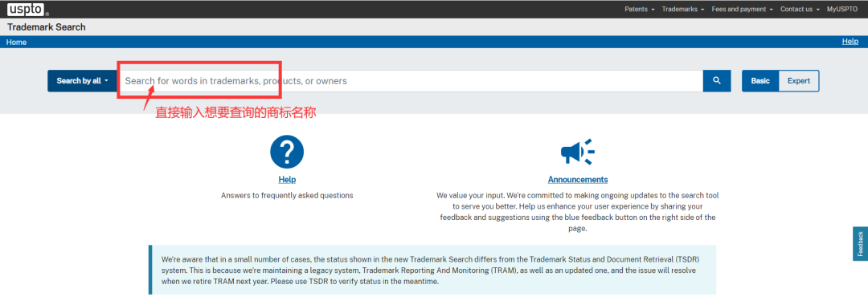Image resolution: width=868 pixels, height=305 pixels.
Task: Open the Help link in blue bar
Action: tap(850, 42)
